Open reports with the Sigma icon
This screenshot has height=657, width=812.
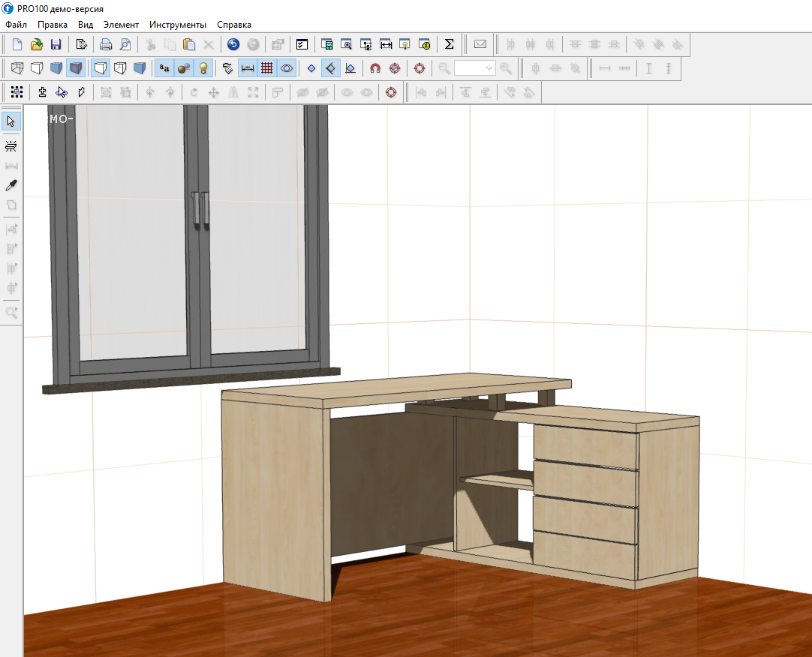[x=450, y=44]
